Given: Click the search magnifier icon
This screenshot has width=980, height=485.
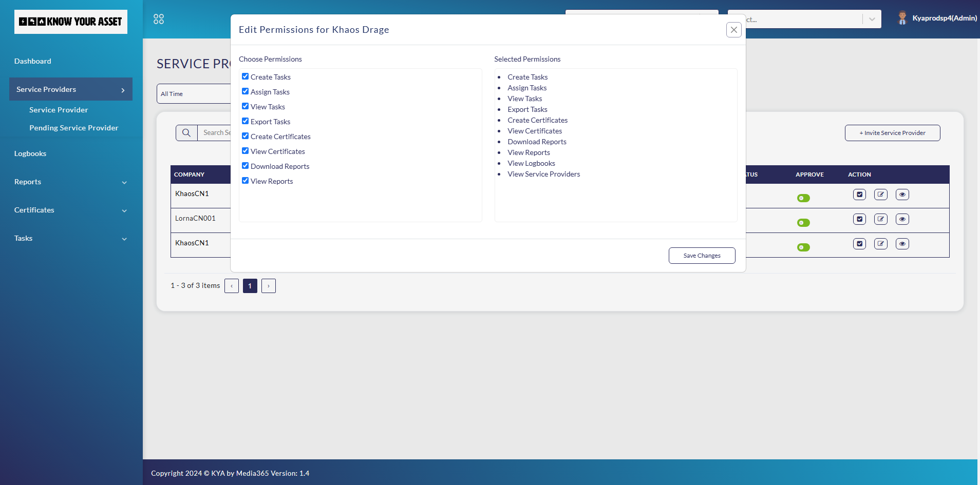Looking at the screenshot, I should (186, 133).
